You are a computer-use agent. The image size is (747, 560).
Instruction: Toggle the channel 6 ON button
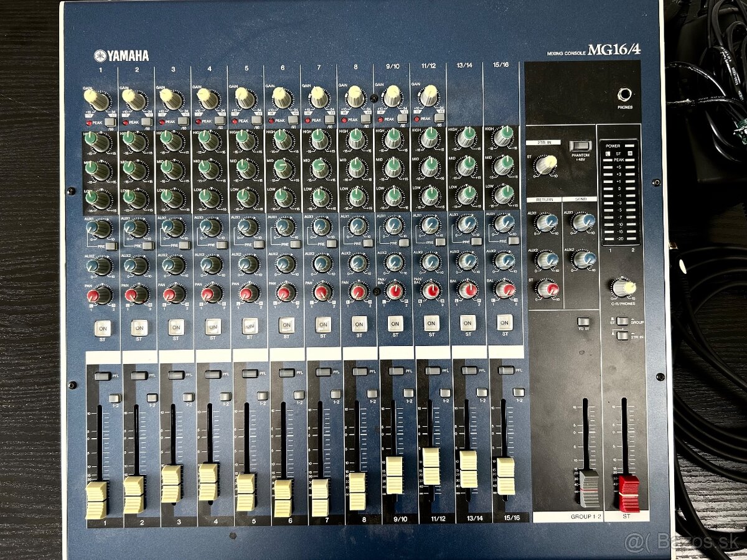(286, 325)
